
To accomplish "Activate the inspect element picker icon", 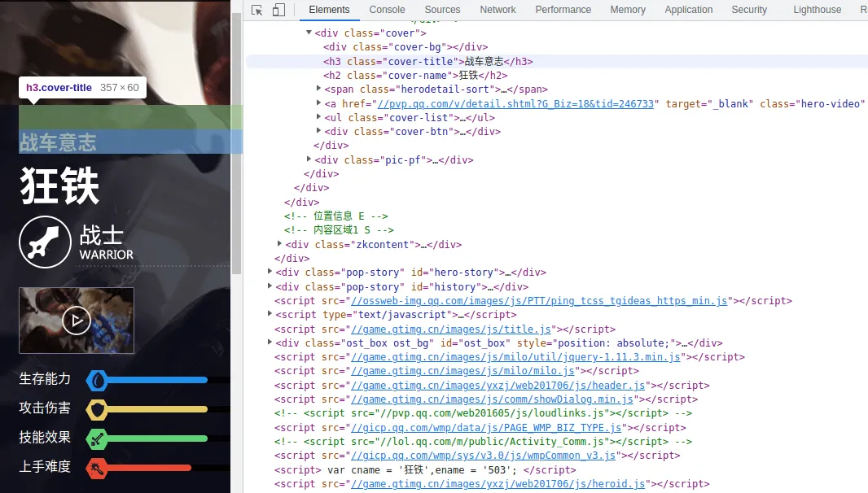I will click(x=257, y=10).
